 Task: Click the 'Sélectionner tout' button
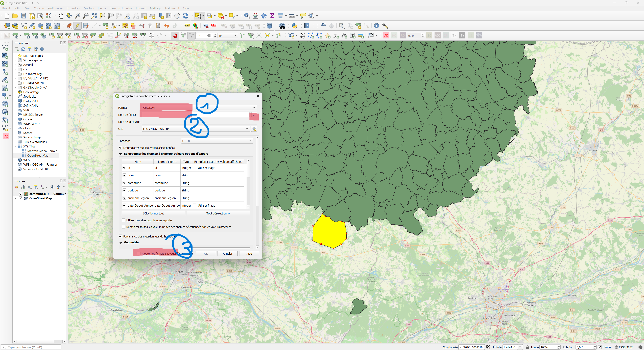[153, 213]
